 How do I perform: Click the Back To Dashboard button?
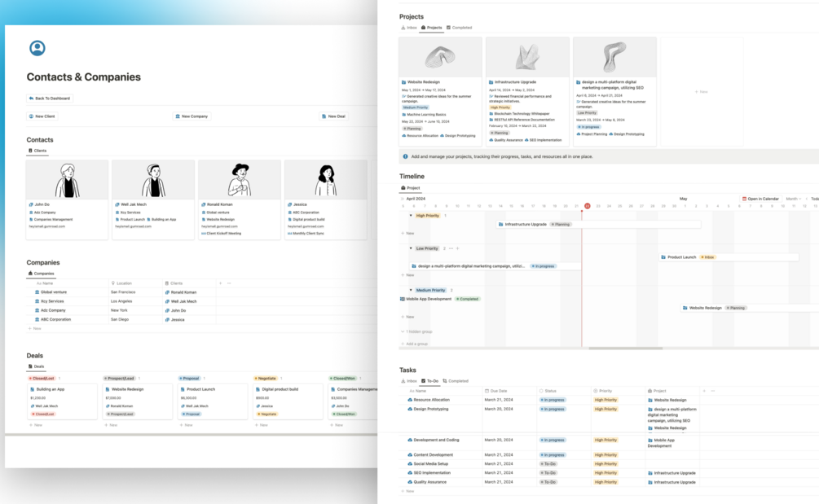click(x=50, y=98)
